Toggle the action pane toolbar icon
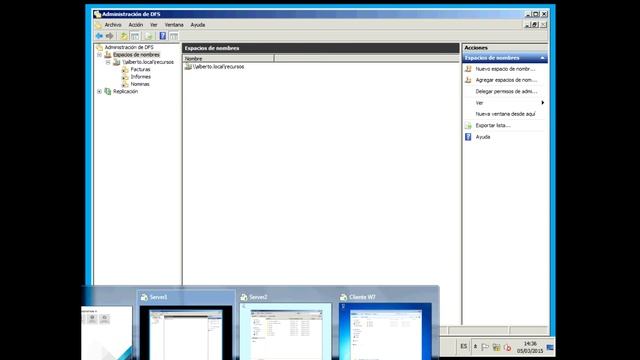 click(x=174, y=36)
